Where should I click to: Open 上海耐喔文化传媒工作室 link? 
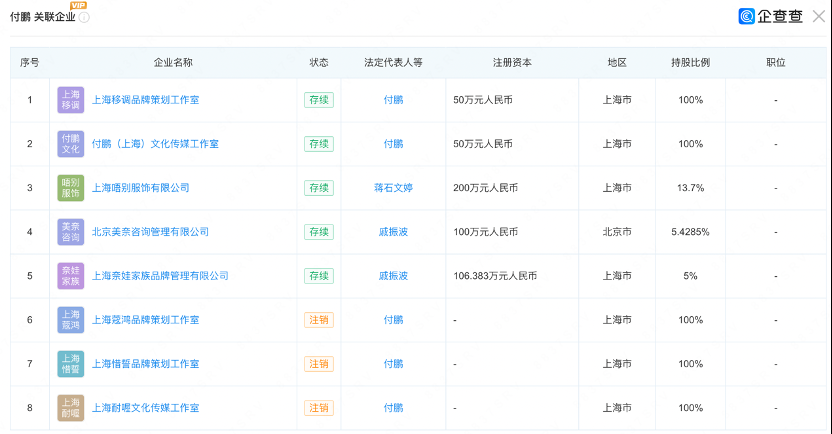(x=145, y=408)
